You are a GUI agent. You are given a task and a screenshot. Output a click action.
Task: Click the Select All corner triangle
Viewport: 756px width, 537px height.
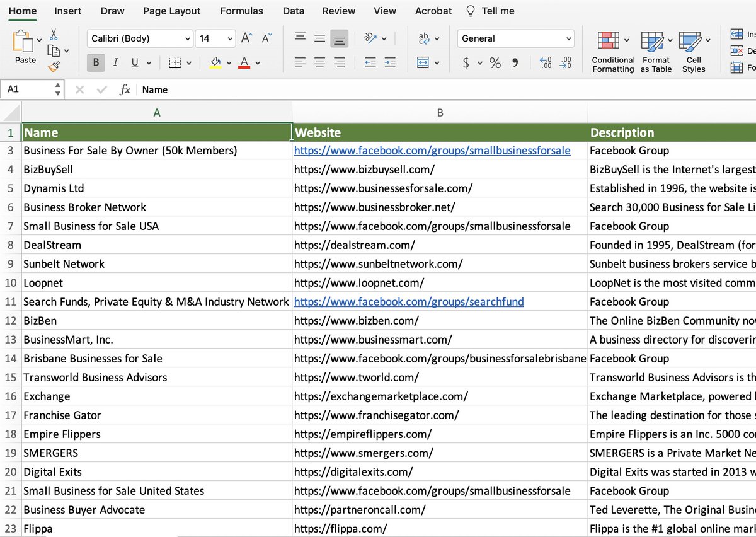click(11, 113)
